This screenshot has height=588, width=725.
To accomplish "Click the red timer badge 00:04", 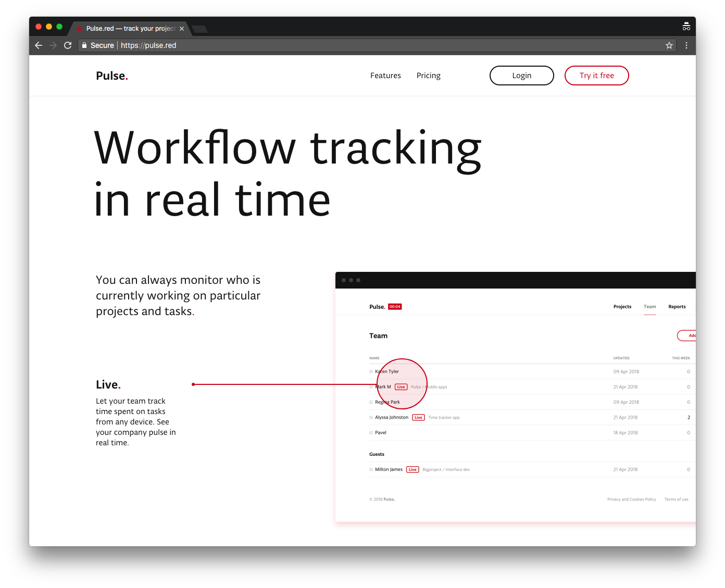I will [395, 307].
